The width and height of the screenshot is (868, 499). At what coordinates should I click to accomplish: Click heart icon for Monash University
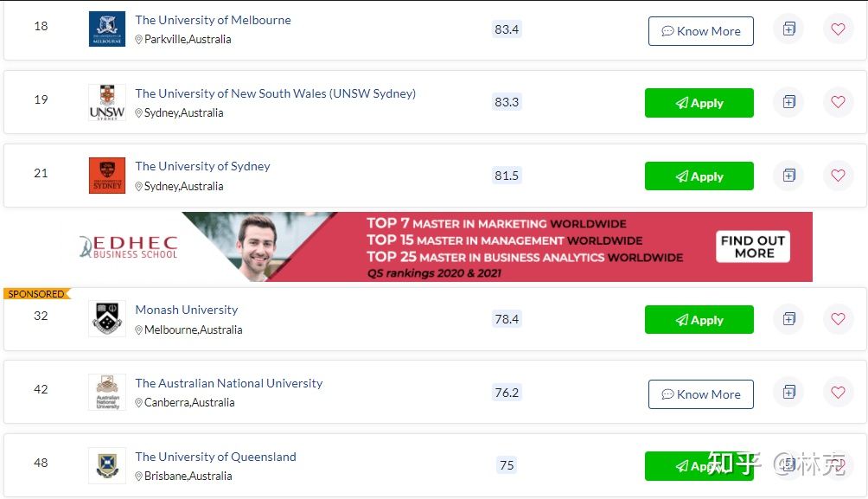tap(838, 319)
